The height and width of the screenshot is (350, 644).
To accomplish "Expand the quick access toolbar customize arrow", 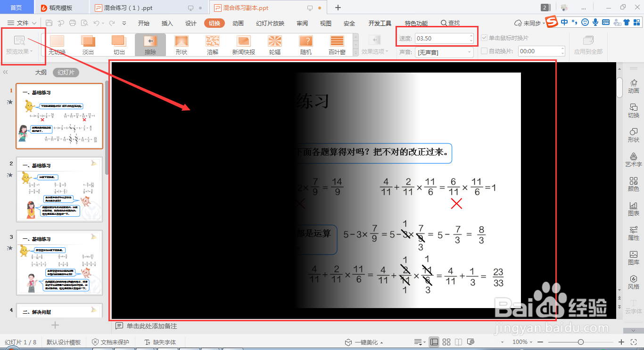I will point(124,23).
